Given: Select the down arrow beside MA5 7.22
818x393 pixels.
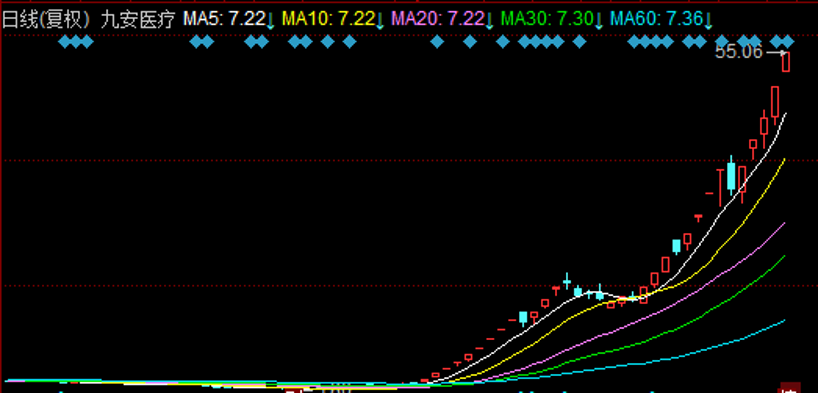Looking at the screenshot, I should pyautogui.click(x=270, y=21).
